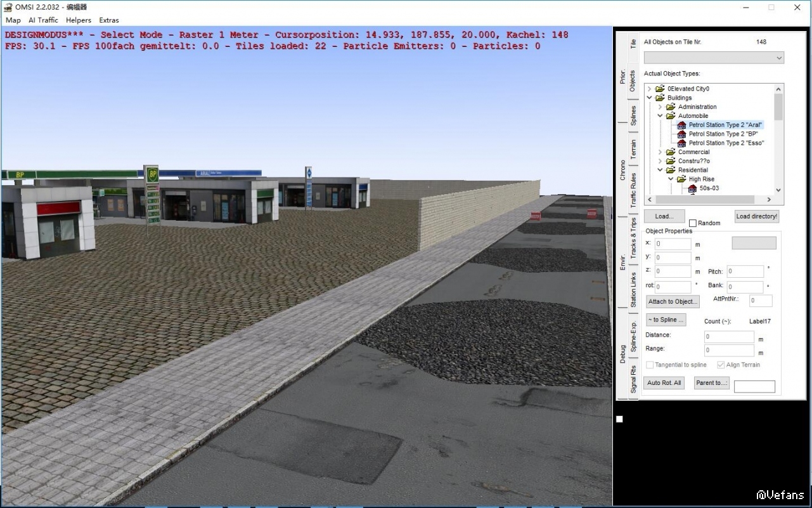
Task: Click the object tree's horizontal scroll-left arrow
Action: pyautogui.click(x=650, y=200)
